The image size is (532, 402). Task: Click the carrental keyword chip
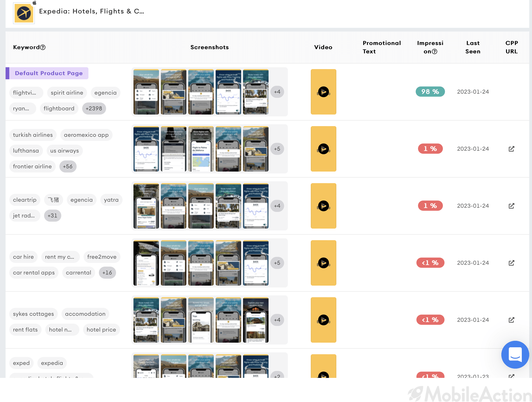point(78,273)
